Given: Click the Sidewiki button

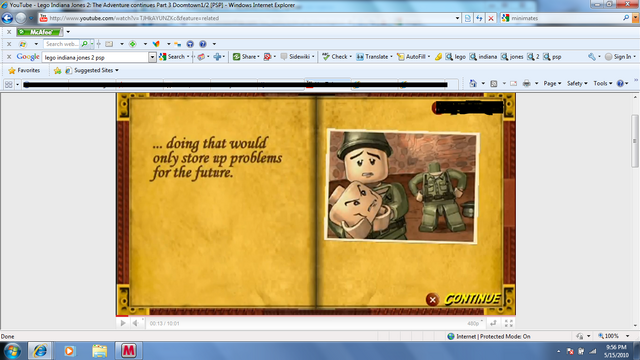Looking at the screenshot, I should coord(296,57).
